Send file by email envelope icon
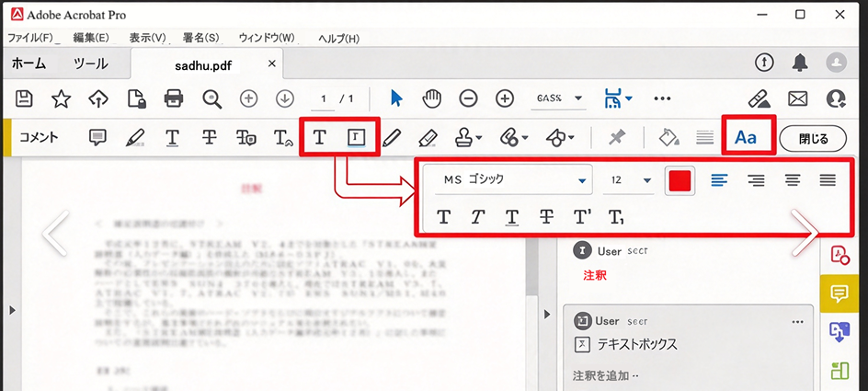This screenshot has width=868, height=391. [x=798, y=99]
